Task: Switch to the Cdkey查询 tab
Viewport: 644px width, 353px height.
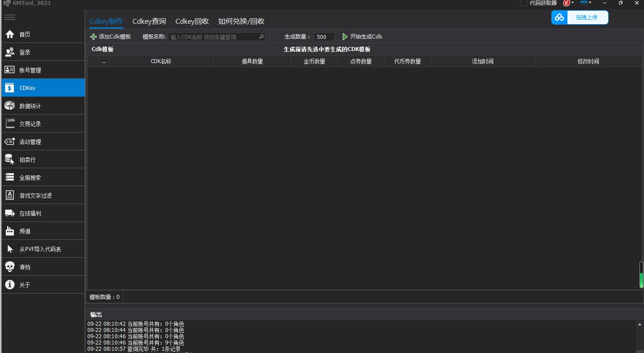Action: pos(149,21)
